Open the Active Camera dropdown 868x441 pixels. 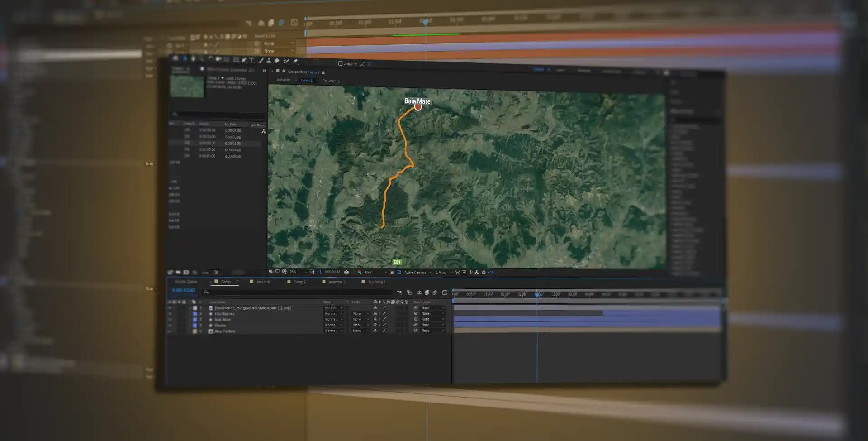click(417, 272)
